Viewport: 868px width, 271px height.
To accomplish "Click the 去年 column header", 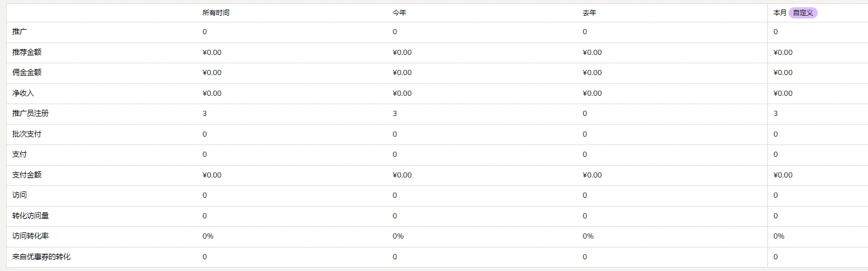I will pos(589,13).
